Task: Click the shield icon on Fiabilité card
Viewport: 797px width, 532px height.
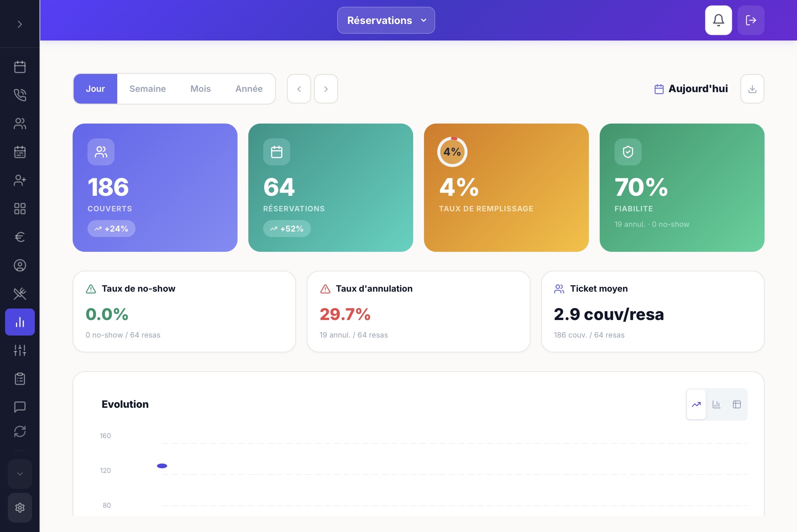Action: [x=628, y=152]
